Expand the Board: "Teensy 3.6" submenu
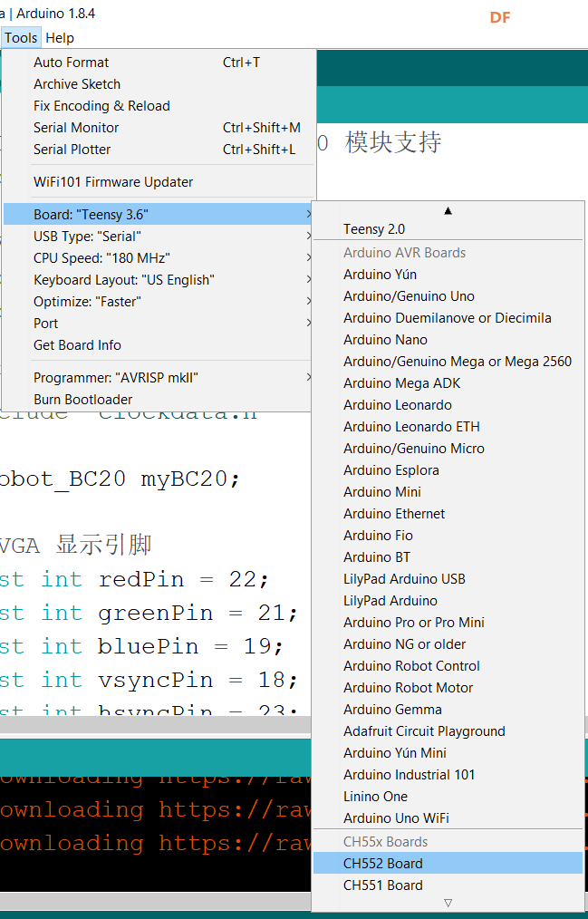 point(159,215)
